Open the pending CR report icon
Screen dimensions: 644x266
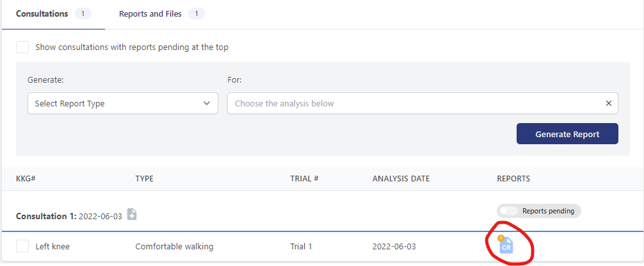[x=506, y=244]
